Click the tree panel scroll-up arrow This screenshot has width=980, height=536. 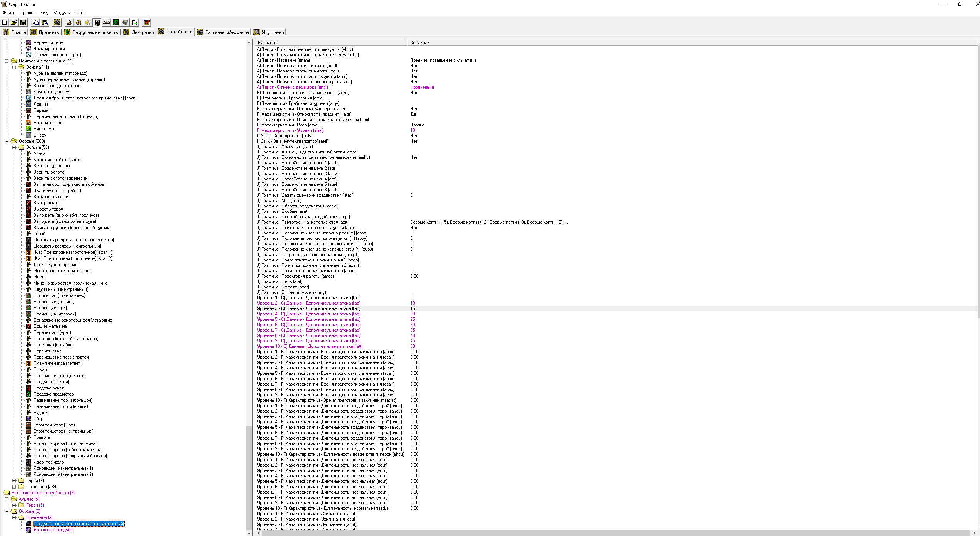[249, 43]
